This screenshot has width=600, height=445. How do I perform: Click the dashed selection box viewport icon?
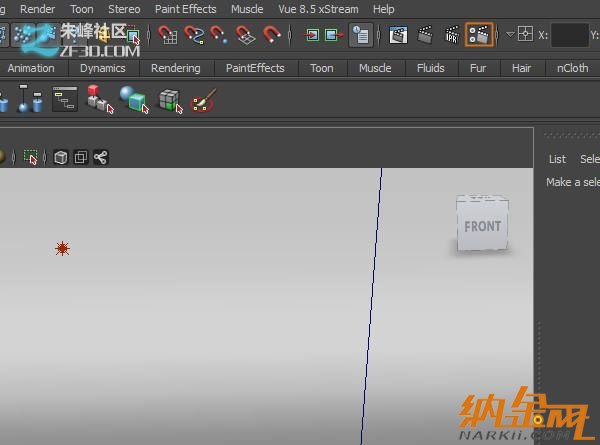click(x=31, y=157)
